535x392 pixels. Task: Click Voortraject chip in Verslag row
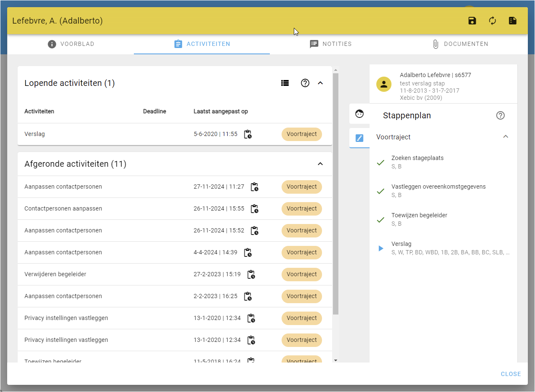click(302, 134)
